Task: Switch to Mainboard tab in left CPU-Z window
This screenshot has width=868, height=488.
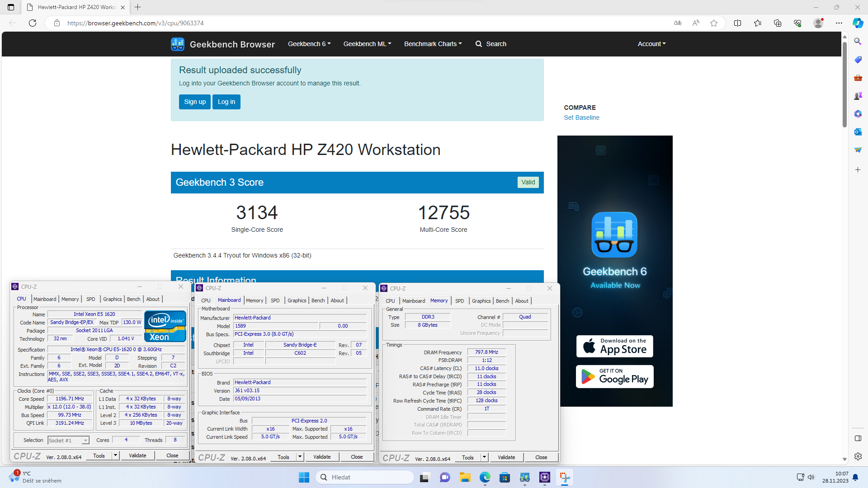Action: tap(45, 299)
